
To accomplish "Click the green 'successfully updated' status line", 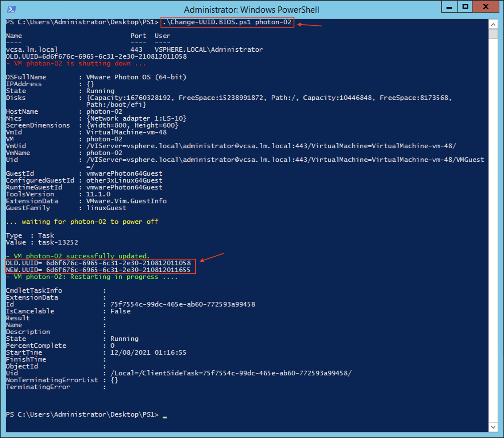I will click(78, 256).
